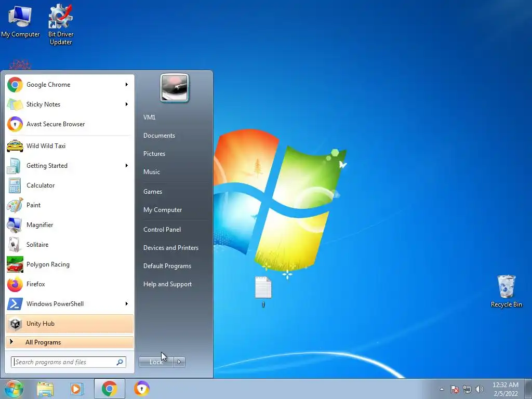Open VM1 user folder
The image size is (532, 399).
(x=149, y=117)
